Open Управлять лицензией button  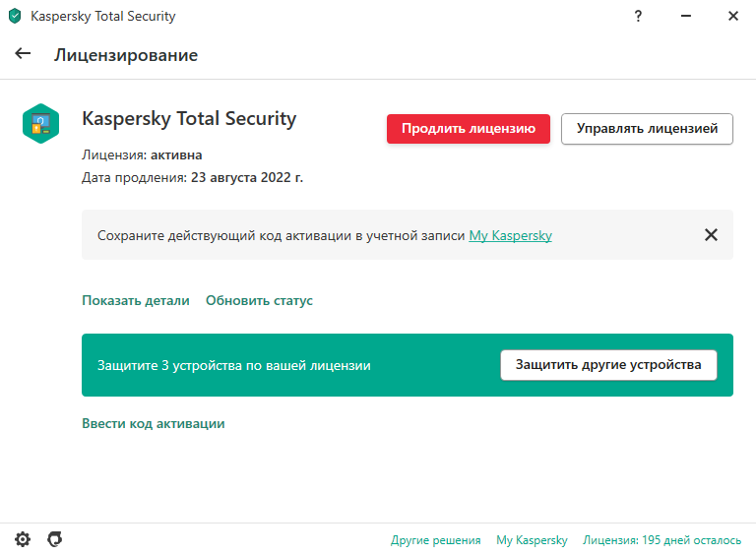(x=647, y=129)
